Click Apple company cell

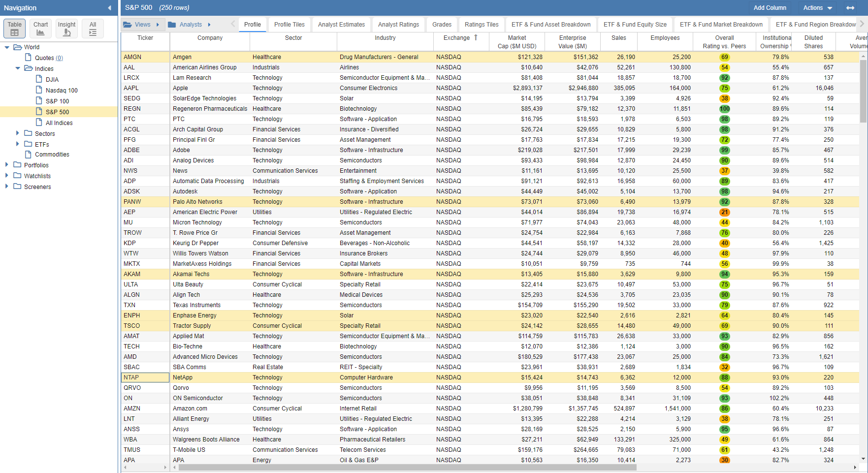[x=210, y=88]
